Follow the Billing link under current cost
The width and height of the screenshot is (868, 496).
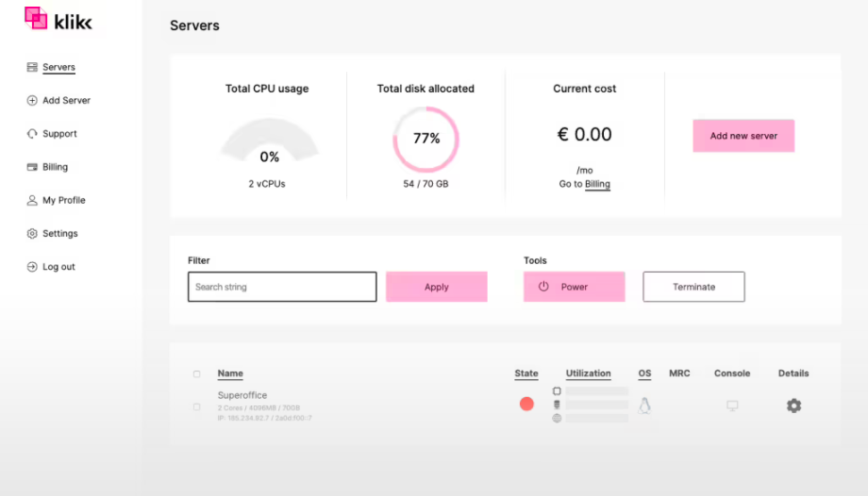coord(597,184)
